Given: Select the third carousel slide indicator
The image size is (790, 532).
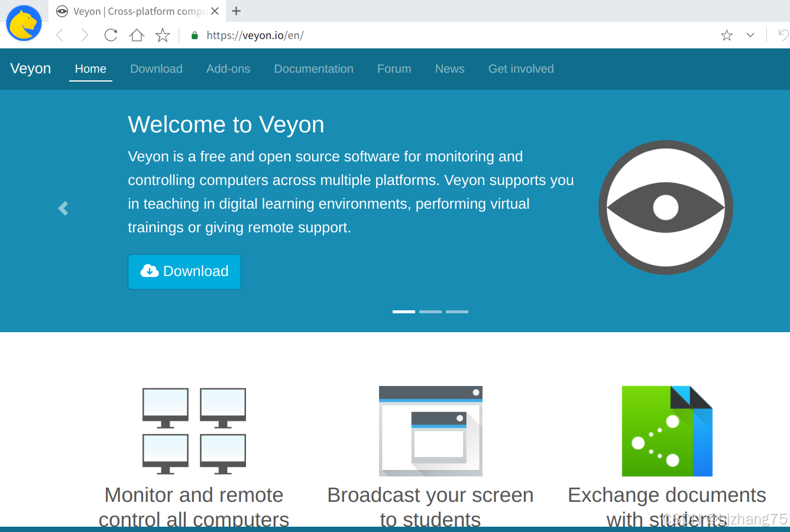Looking at the screenshot, I should (457, 312).
